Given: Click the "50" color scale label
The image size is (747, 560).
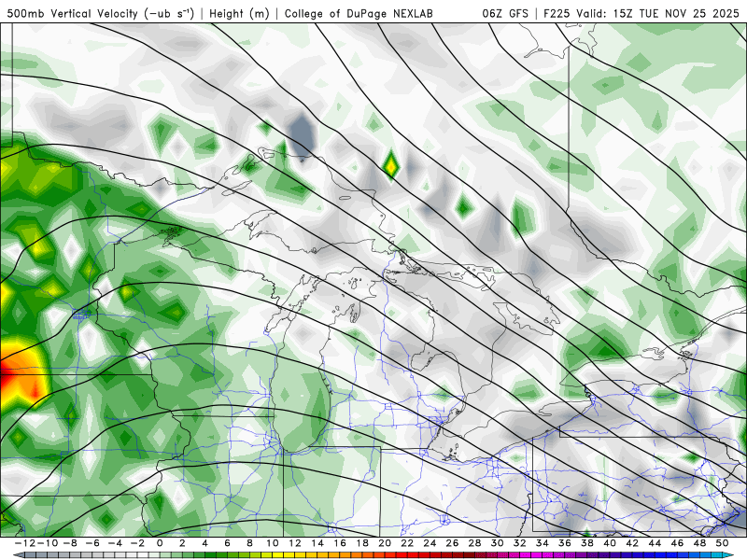Looking at the screenshot, I should coord(722,543).
